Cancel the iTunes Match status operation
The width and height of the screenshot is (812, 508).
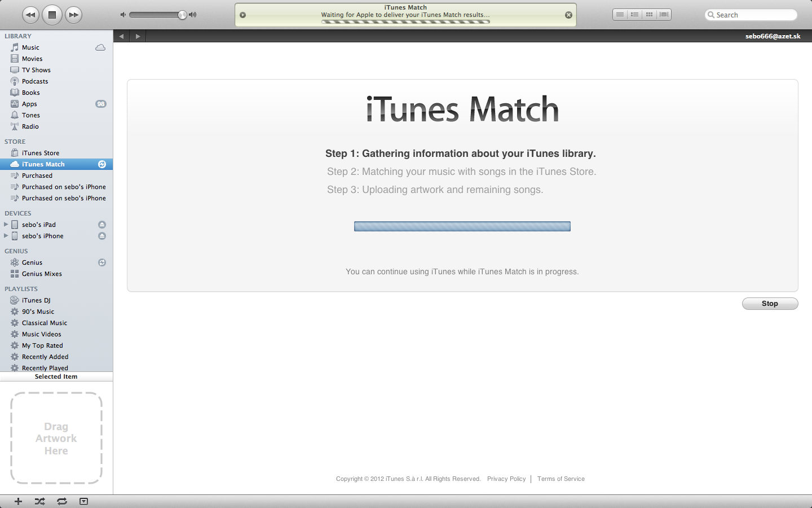click(x=568, y=15)
